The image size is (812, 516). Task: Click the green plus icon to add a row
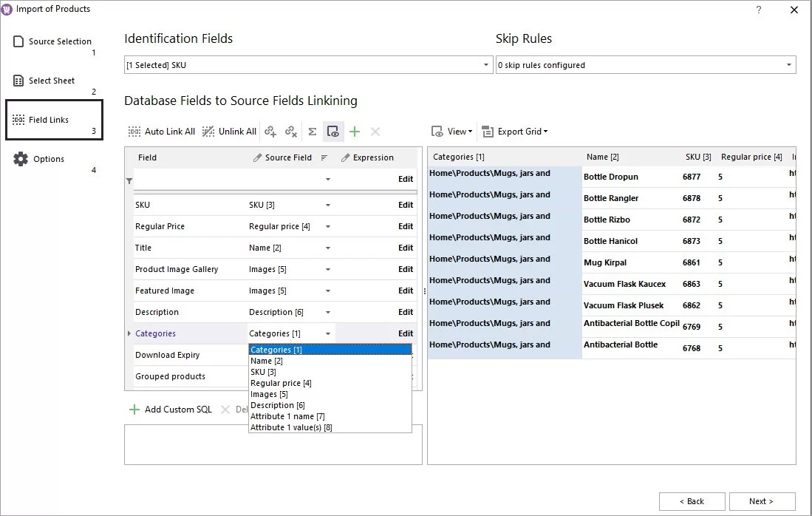point(355,131)
